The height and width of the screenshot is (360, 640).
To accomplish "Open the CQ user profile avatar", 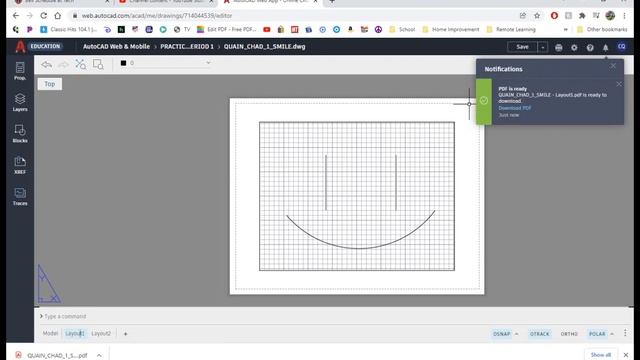I will click(x=622, y=47).
